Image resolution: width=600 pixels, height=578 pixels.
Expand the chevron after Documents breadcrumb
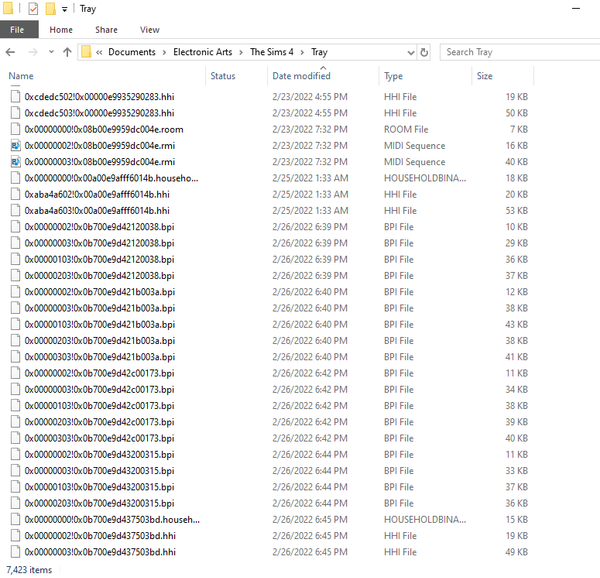(165, 52)
